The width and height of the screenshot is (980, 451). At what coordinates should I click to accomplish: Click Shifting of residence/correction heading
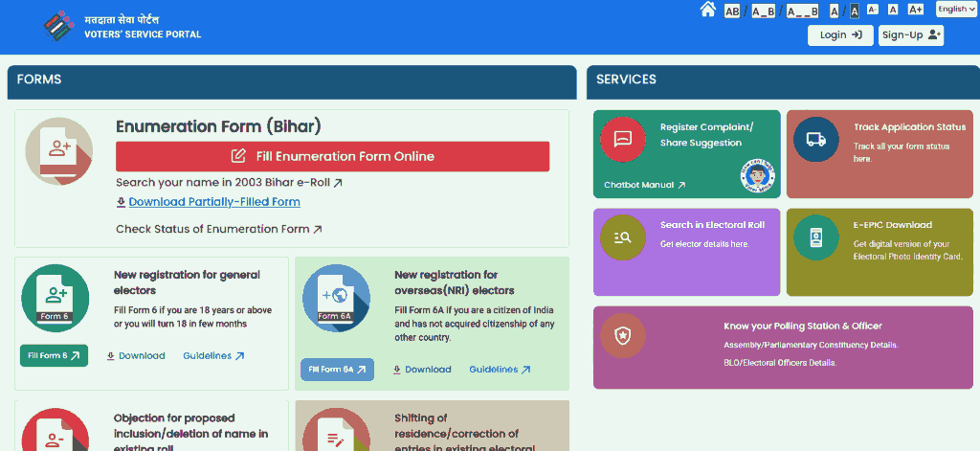(465, 433)
